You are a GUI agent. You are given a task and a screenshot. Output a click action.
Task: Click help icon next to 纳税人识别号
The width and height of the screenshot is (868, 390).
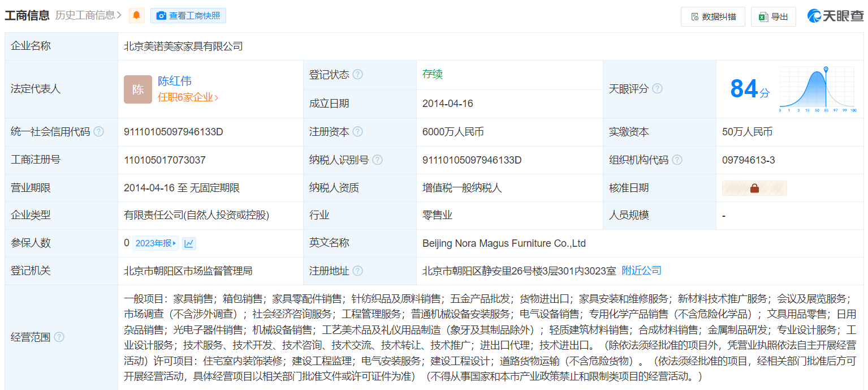[x=377, y=160]
